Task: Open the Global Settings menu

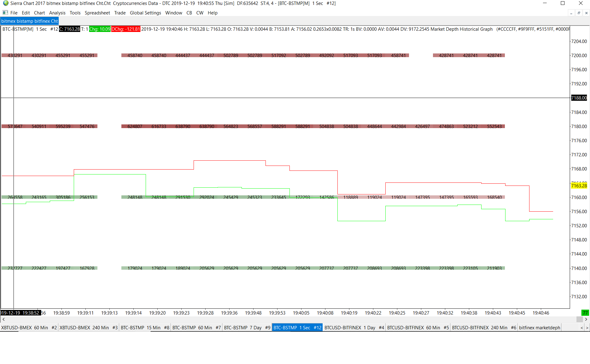Action: [145, 13]
